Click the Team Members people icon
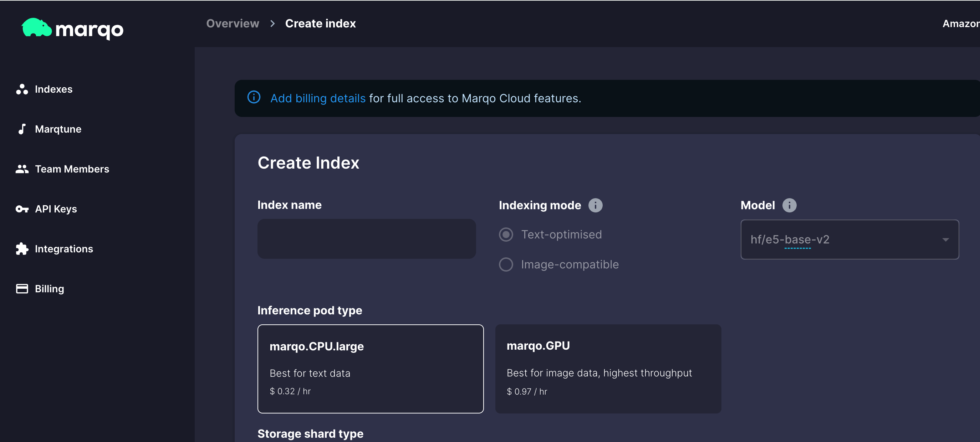Image resolution: width=980 pixels, height=442 pixels. coord(22,169)
